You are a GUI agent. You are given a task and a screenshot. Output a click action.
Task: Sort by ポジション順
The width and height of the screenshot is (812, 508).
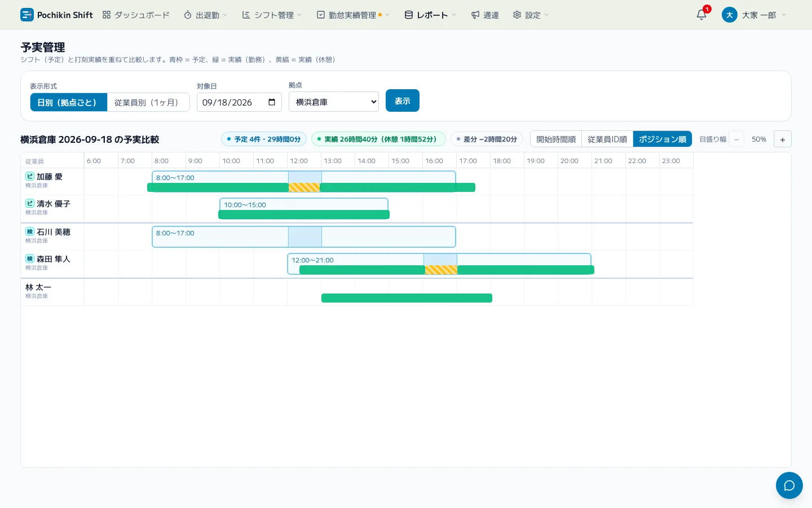click(x=663, y=139)
